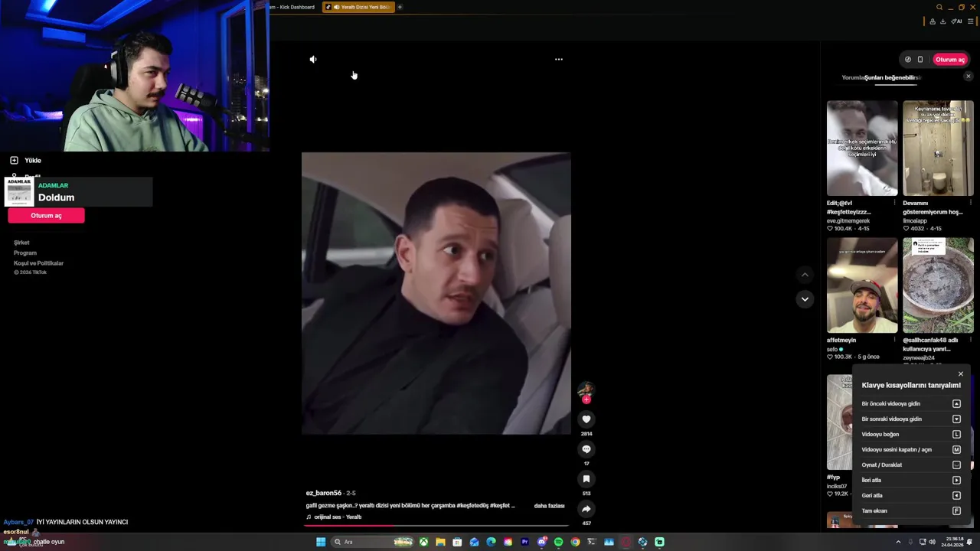Viewport: 980px width, 551px height.
Task: Show hidden system tray icons chevron
Action: [898, 542]
